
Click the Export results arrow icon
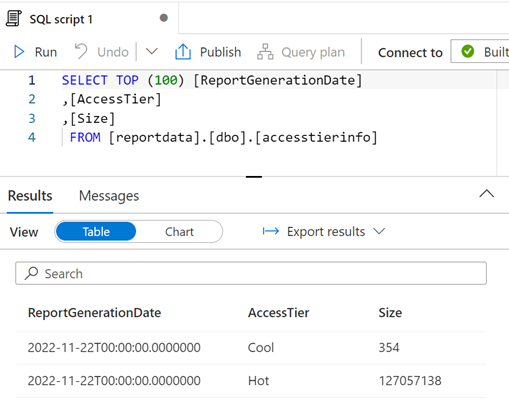[270, 231]
